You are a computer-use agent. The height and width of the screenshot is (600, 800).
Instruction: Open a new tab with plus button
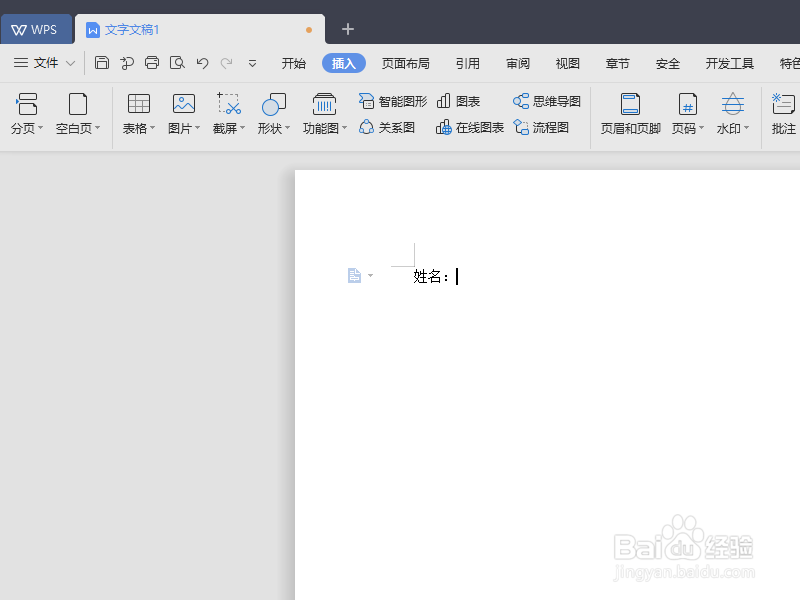[x=348, y=29]
